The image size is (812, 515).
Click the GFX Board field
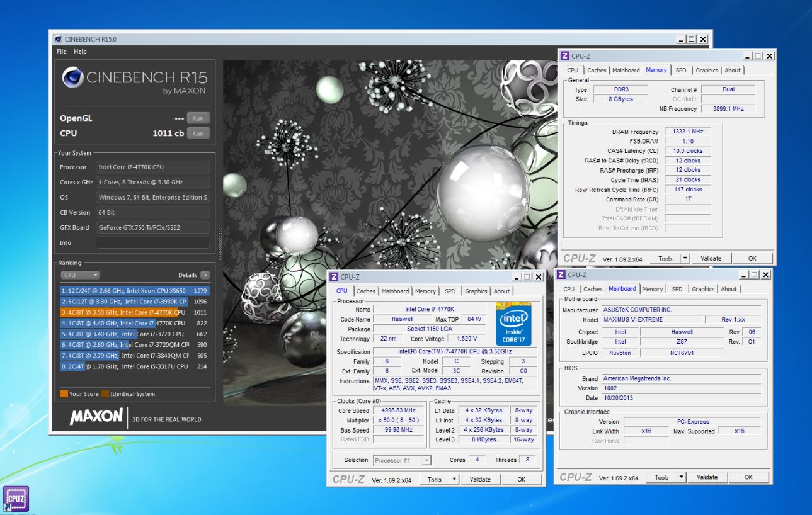pos(152,227)
